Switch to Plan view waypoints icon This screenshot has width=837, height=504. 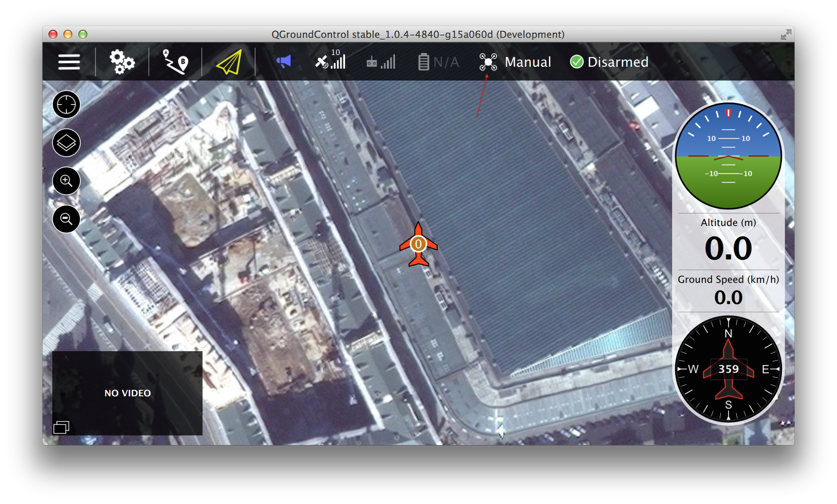[175, 62]
